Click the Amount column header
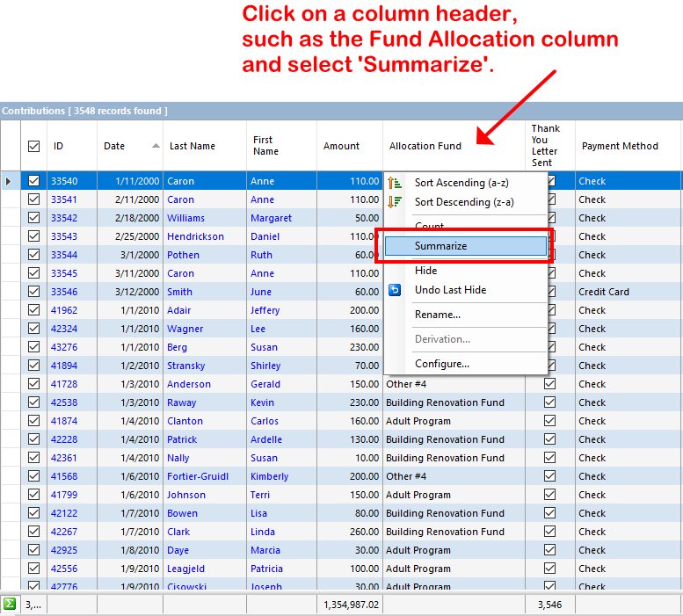Screen dimensions: 683x616 (341, 147)
